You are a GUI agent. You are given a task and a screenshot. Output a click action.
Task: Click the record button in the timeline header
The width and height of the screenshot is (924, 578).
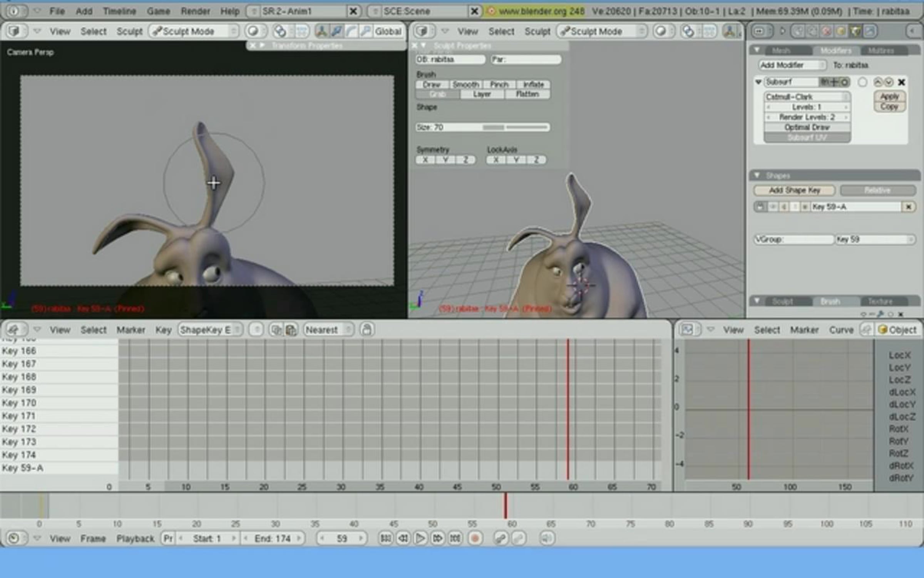(475, 538)
